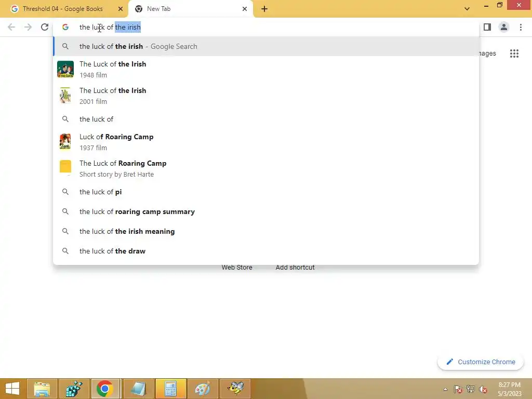
Task: Open the bee app taskbar icon
Action: 235,389
